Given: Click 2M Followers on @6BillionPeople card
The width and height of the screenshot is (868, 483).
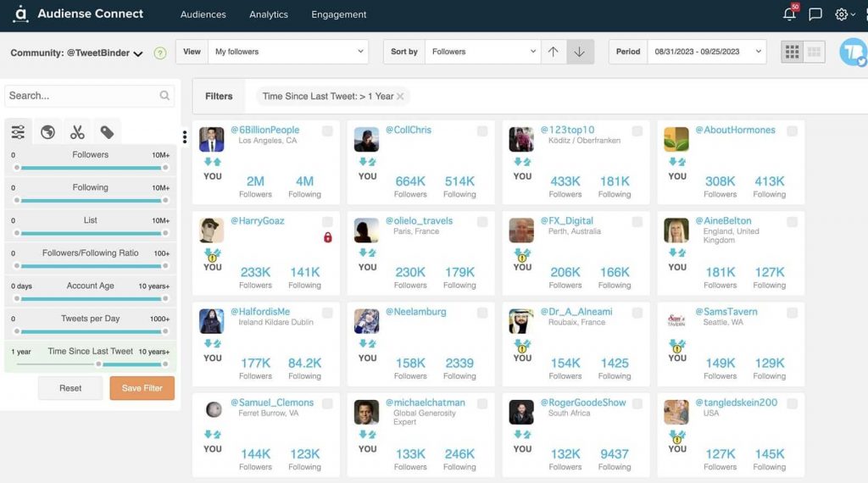Looking at the screenshot, I should (x=255, y=186).
